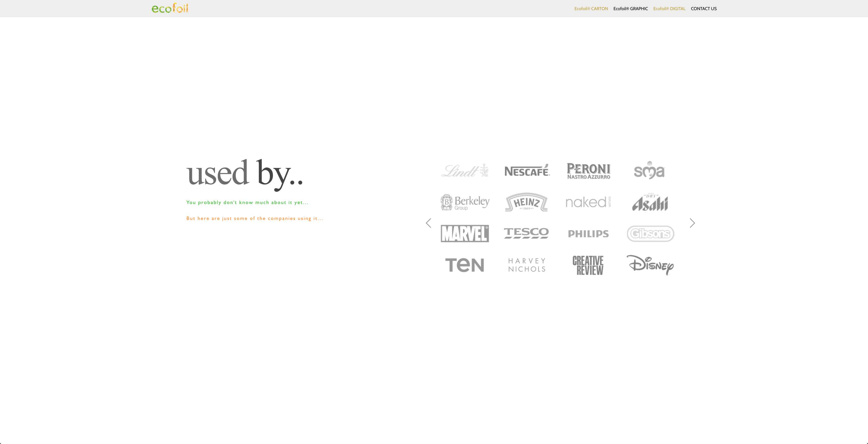868x444 pixels.
Task: Select the Tesco logo
Action: click(526, 233)
